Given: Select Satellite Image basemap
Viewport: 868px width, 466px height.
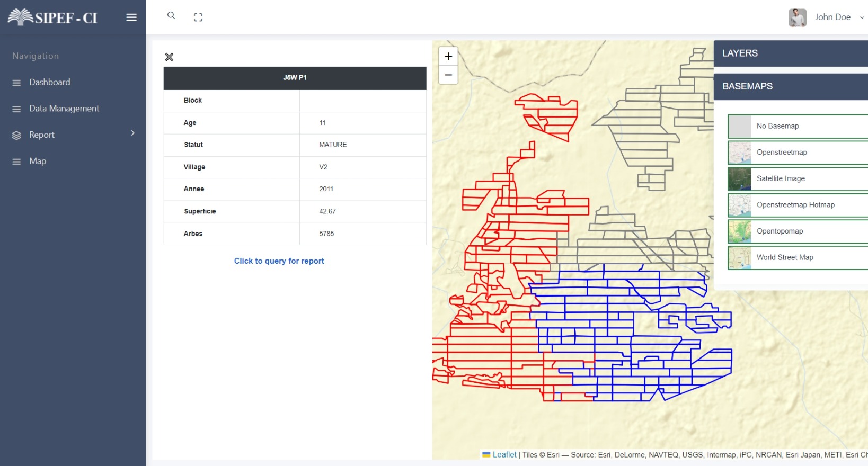Looking at the screenshot, I should (x=798, y=179).
